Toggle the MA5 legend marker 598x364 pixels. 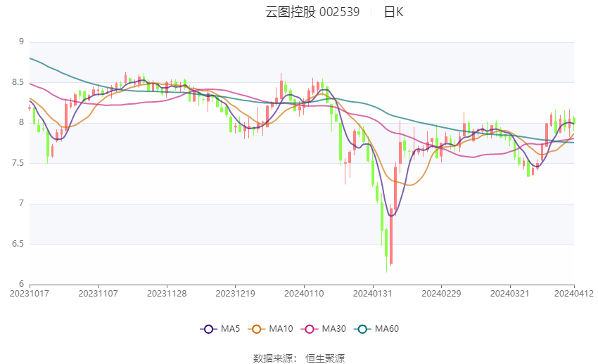pos(208,329)
